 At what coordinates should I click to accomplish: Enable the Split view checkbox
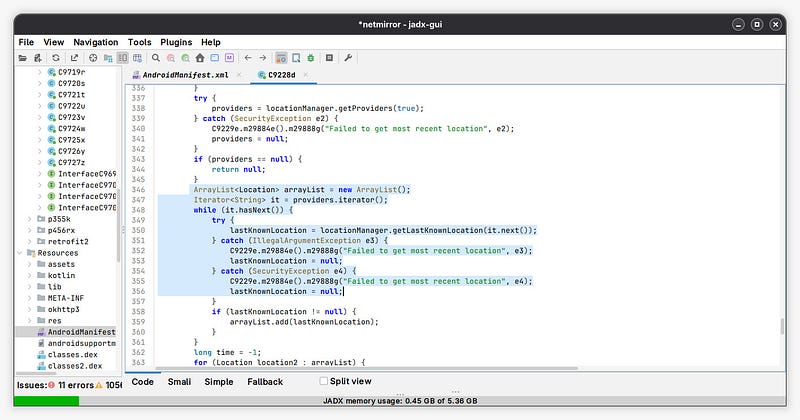(323, 381)
